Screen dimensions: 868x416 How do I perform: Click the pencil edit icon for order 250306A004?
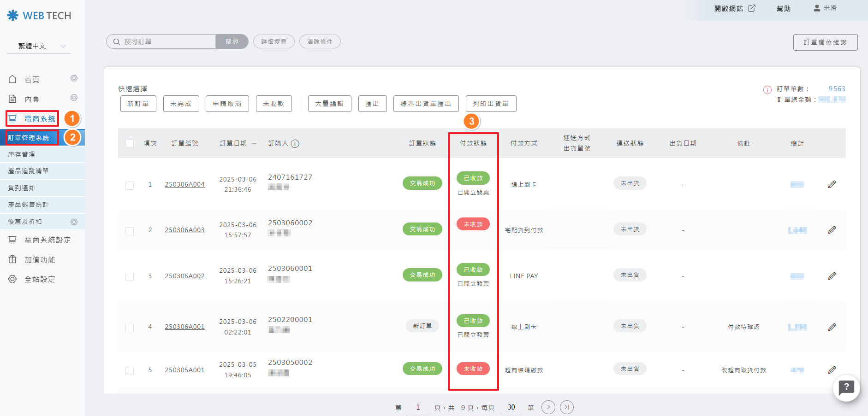point(832,184)
